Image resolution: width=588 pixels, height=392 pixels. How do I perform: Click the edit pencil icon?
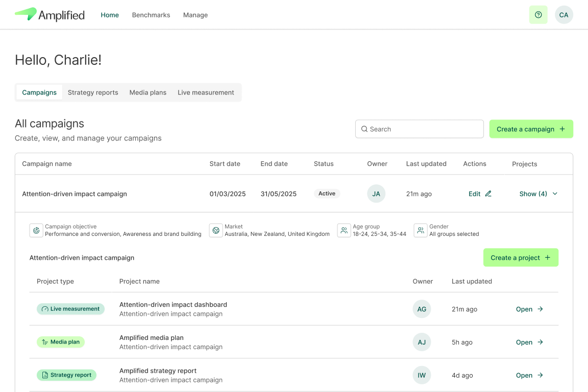point(488,194)
